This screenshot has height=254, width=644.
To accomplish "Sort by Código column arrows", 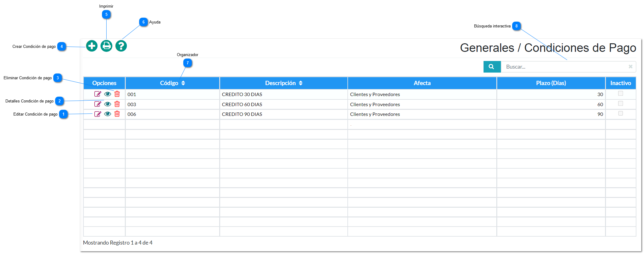I will click(x=183, y=83).
